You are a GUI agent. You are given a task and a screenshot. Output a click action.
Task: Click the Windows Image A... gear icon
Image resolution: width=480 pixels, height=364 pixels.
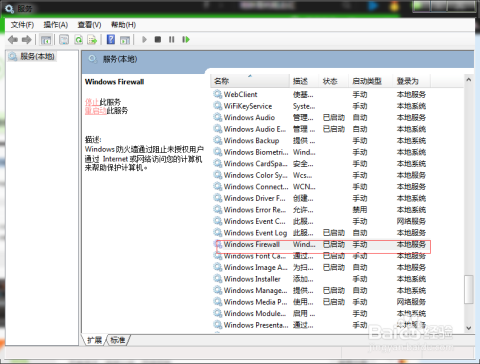pyautogui.click(x=218, y=267)
